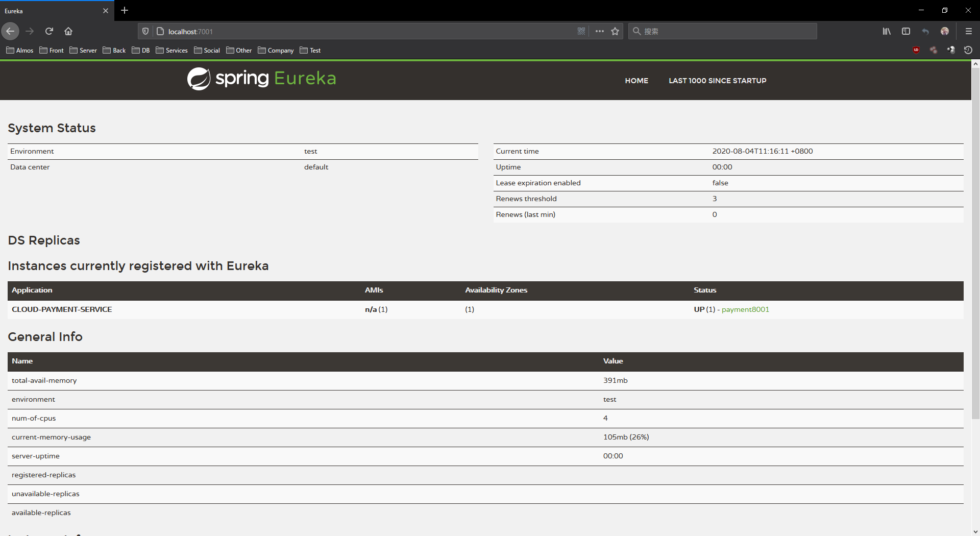Click the vertical scrollbar down arrow
The image size is (980, 536).
tap(975, 531)
